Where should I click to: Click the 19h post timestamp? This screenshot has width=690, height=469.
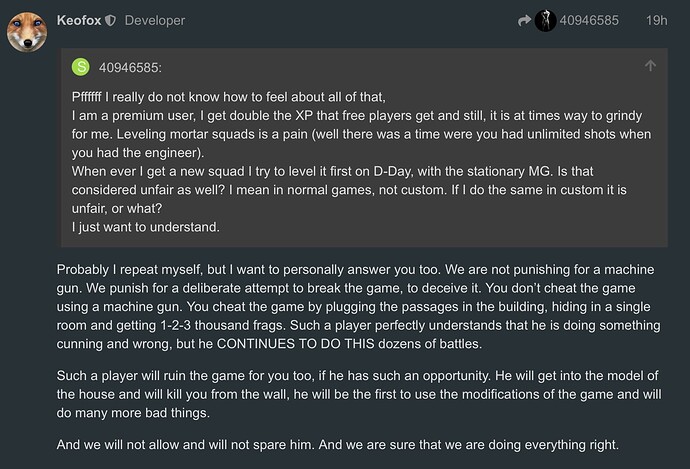[657, 20]
